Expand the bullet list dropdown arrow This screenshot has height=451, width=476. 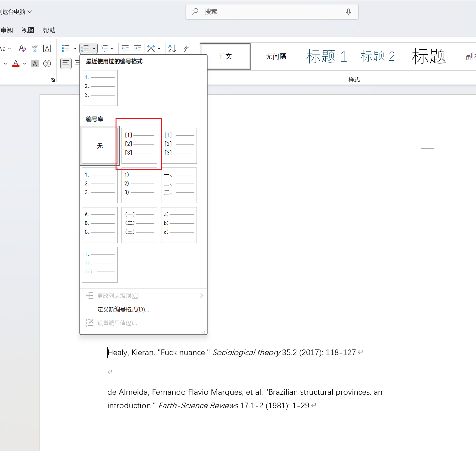click(75, 49)
